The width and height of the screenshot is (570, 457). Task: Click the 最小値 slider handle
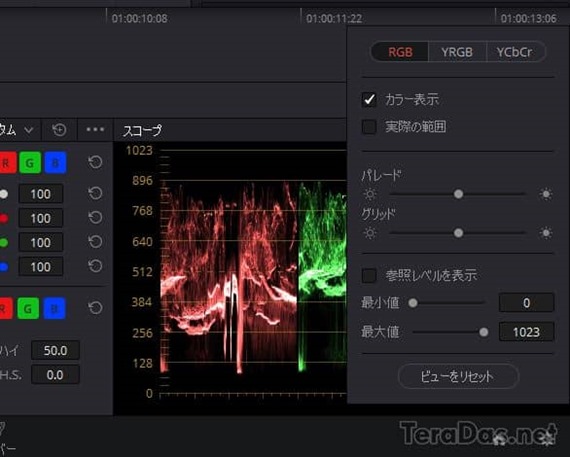click(413, 303)
